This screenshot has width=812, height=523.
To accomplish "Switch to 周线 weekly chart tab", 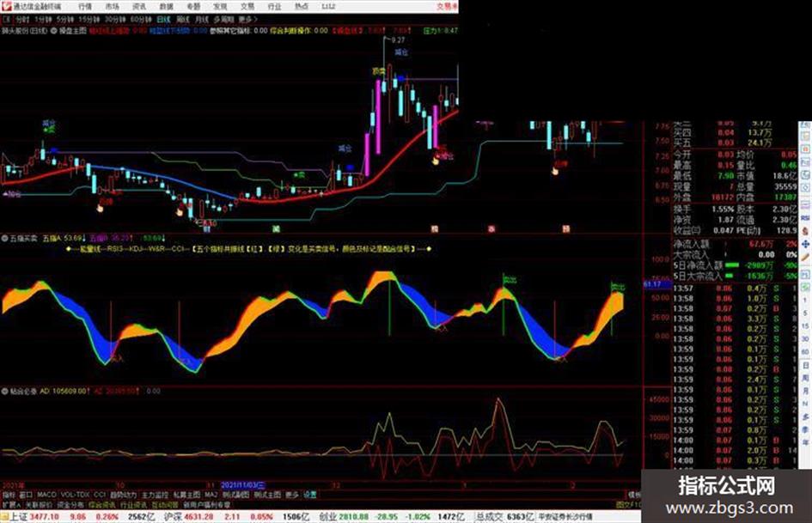I will pos(183,20).
